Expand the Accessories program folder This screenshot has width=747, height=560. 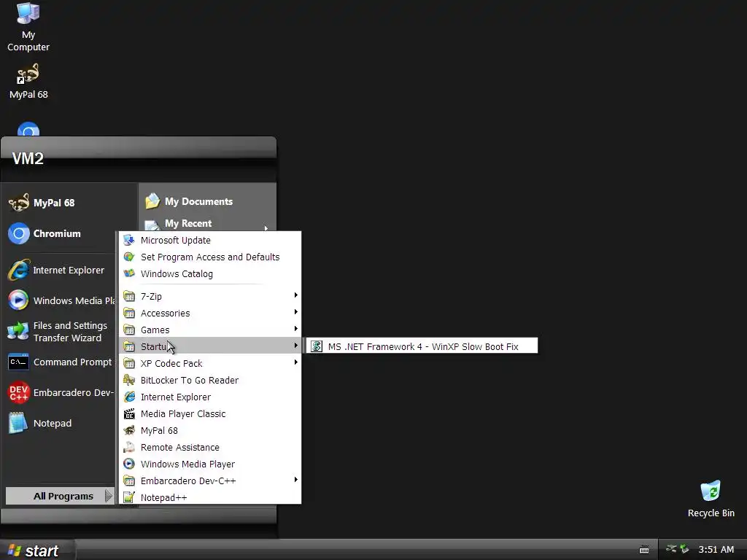(209, 313)
